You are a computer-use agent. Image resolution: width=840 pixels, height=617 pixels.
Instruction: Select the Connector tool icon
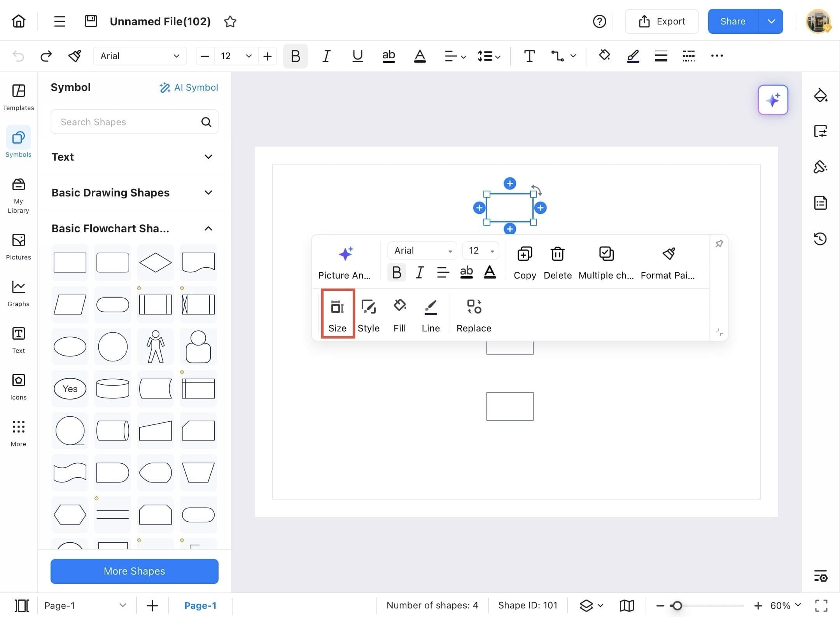(x=558, y=56)
